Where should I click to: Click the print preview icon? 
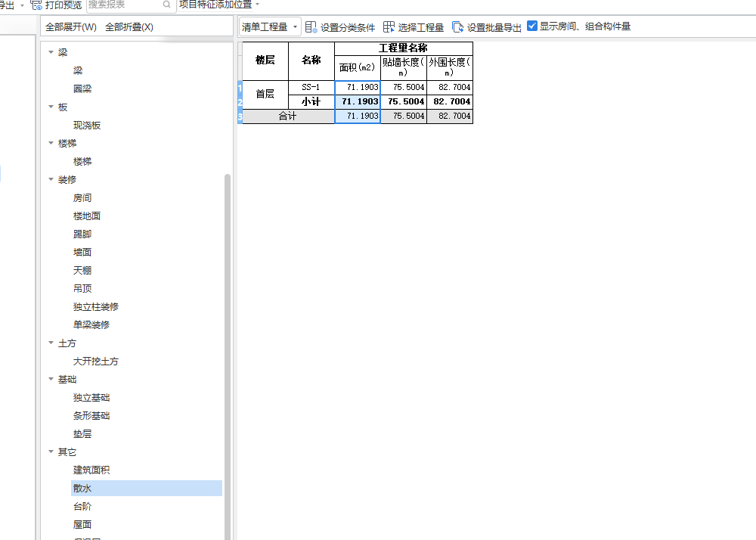coord(36,5)
